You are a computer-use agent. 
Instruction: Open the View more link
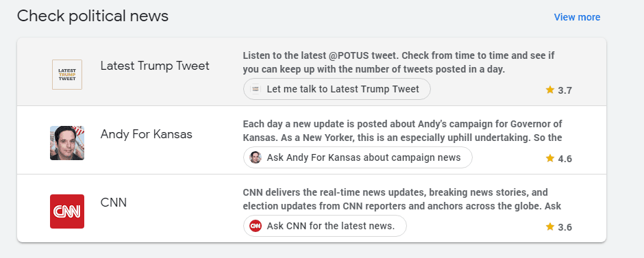coord(577,17)
